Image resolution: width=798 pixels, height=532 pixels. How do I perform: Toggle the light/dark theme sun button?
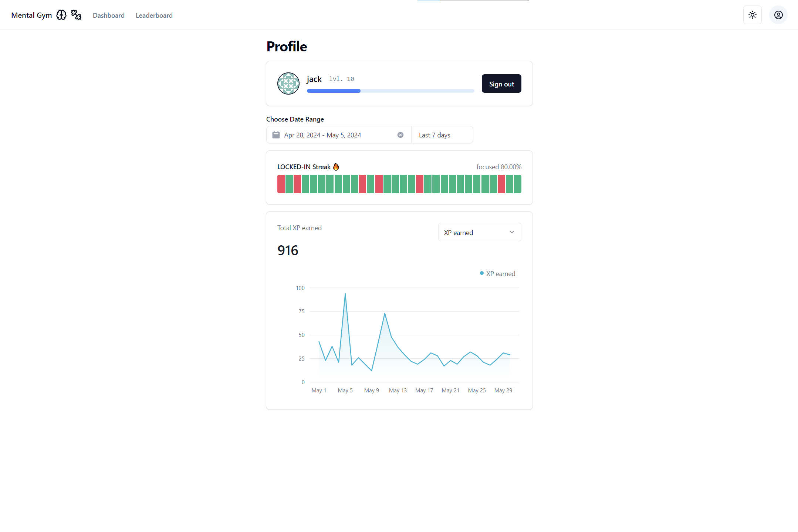[752, 15]
